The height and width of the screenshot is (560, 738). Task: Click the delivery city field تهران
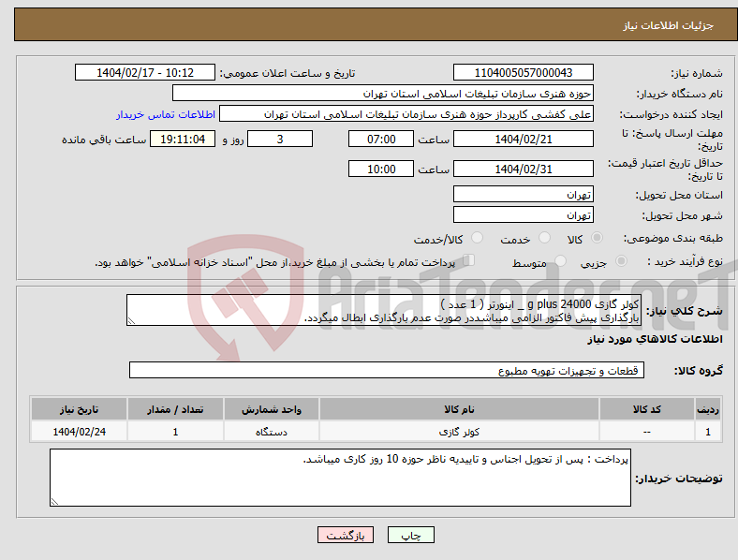pyautogui.click(x=523, y=214)
